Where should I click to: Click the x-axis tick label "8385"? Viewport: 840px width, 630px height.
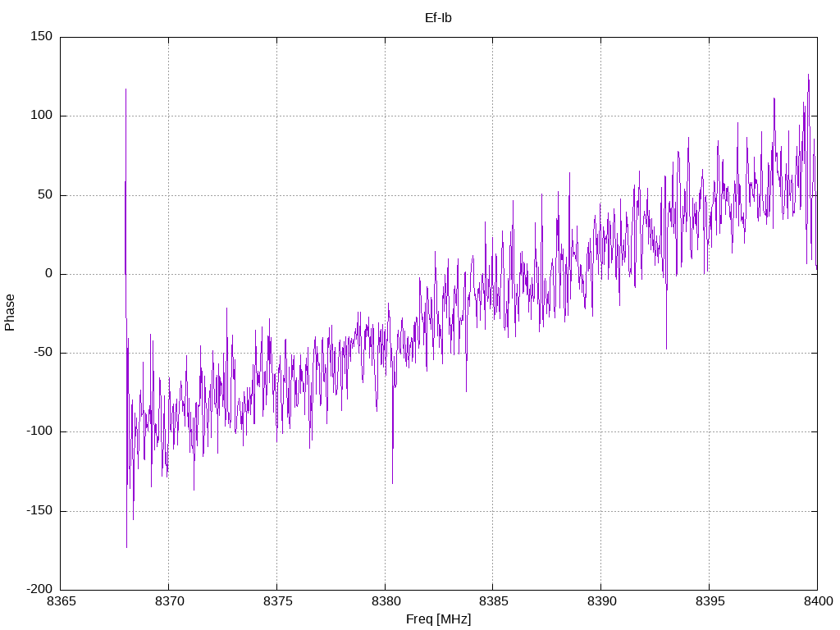coord(493,601)
